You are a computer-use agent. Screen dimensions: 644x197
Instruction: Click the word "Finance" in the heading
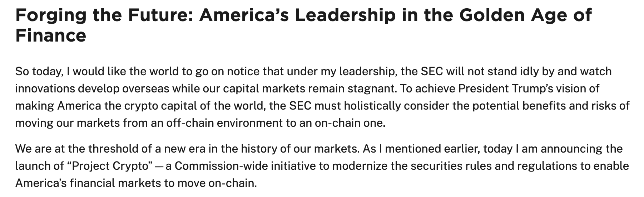coord(50,36)
